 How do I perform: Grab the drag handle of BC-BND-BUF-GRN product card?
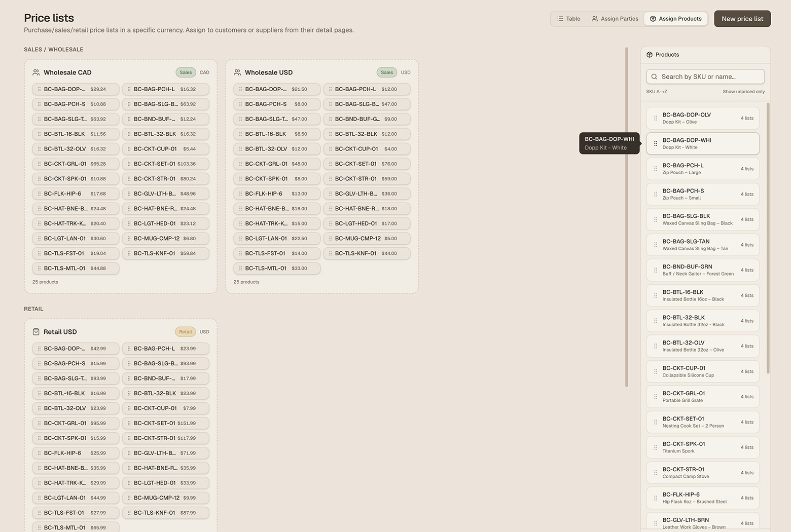pos(656,270)
